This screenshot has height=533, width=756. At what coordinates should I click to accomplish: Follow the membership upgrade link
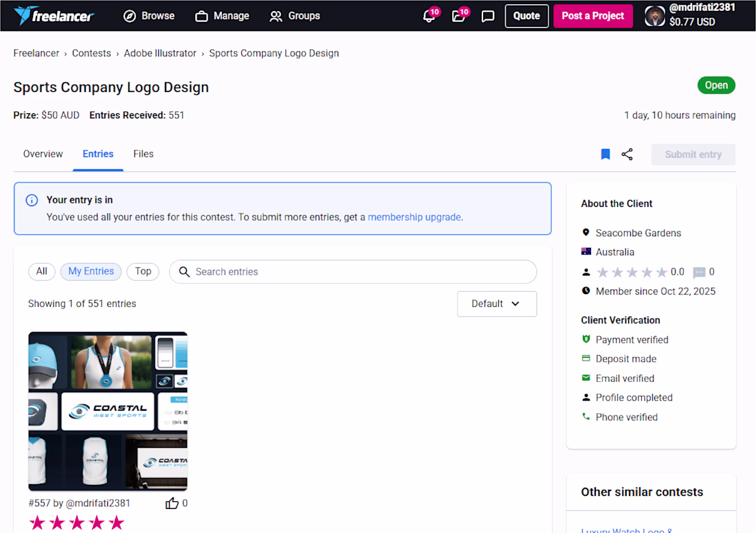click(414, 217)
